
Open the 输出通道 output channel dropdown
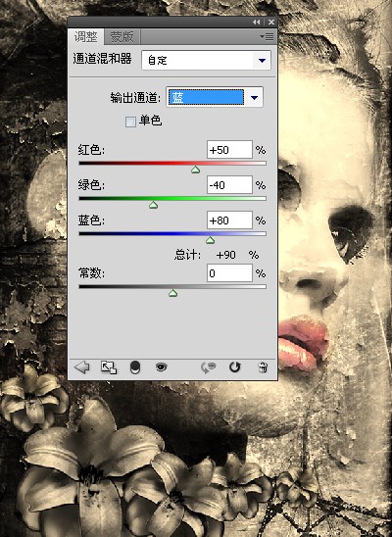point(215,97)
